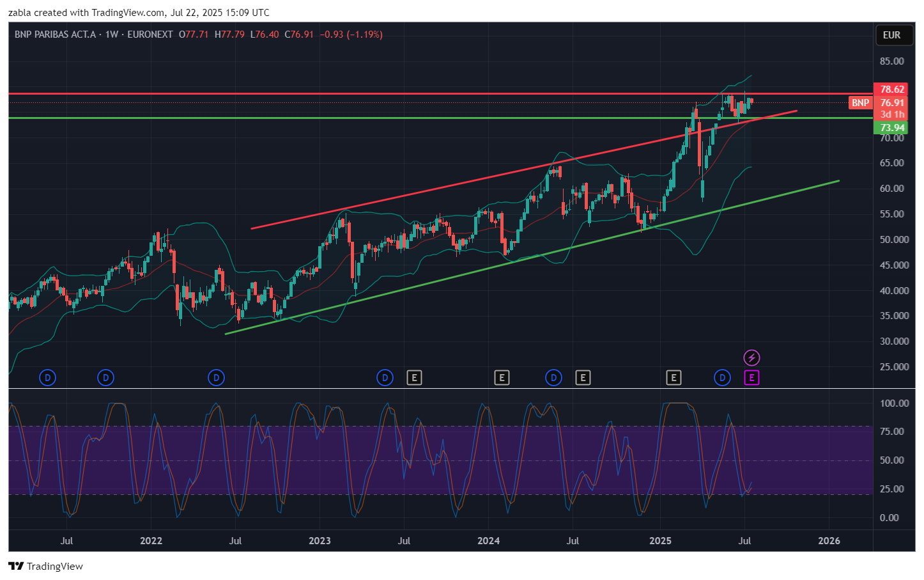Image resolution: width=924 pixels, height=580 pixels.
Task: Click the earnings E marker in mid-2024
Action: (x=582, y=378)
